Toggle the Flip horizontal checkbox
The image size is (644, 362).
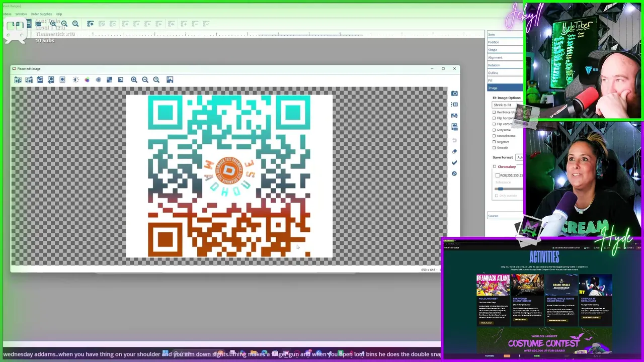pos(494,118)
